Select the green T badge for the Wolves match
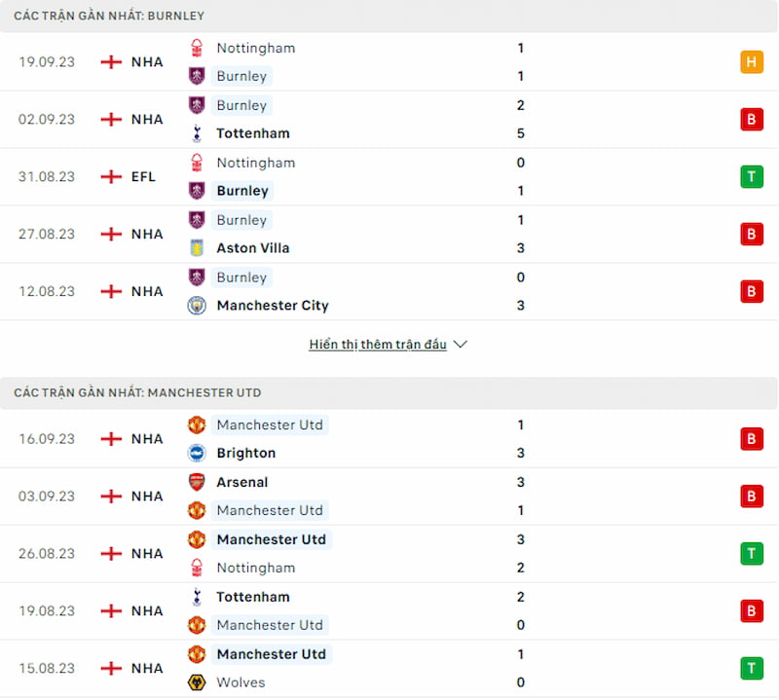 [751, 668]
